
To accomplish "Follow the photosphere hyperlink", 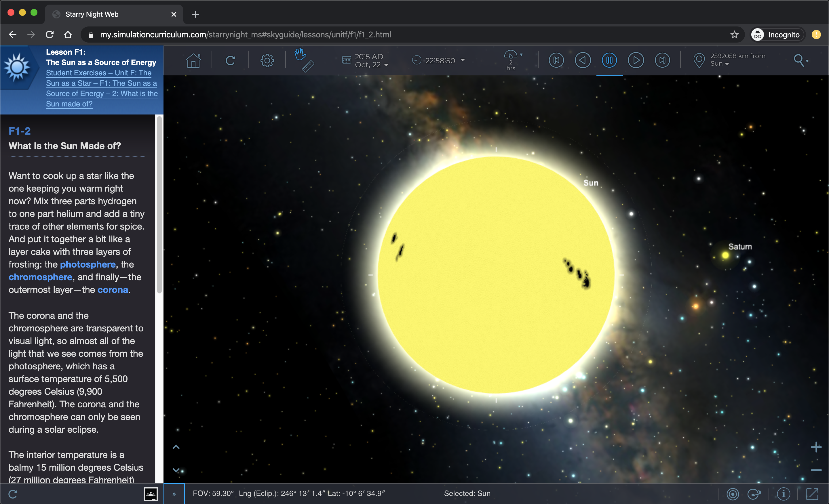I will pyautogui.click(x=88, y=264).
